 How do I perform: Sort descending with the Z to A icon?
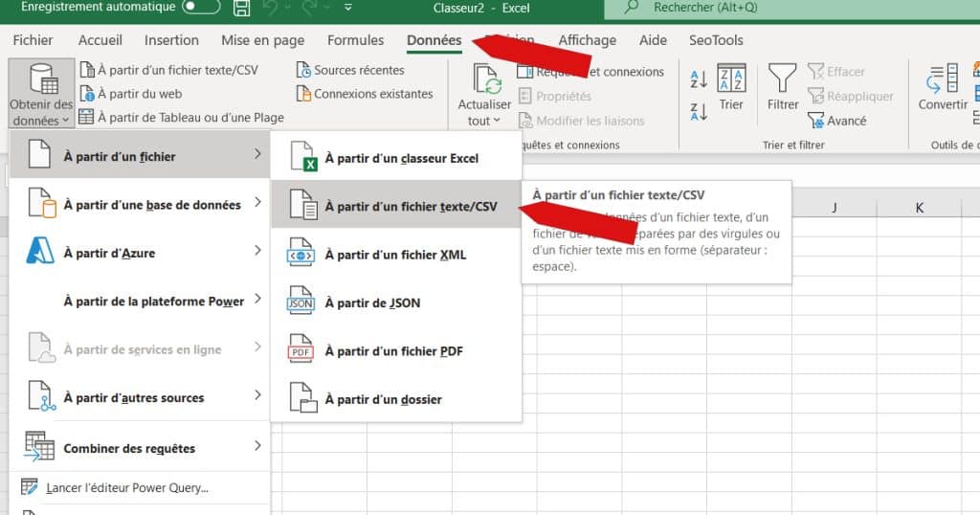coord(698,112)
